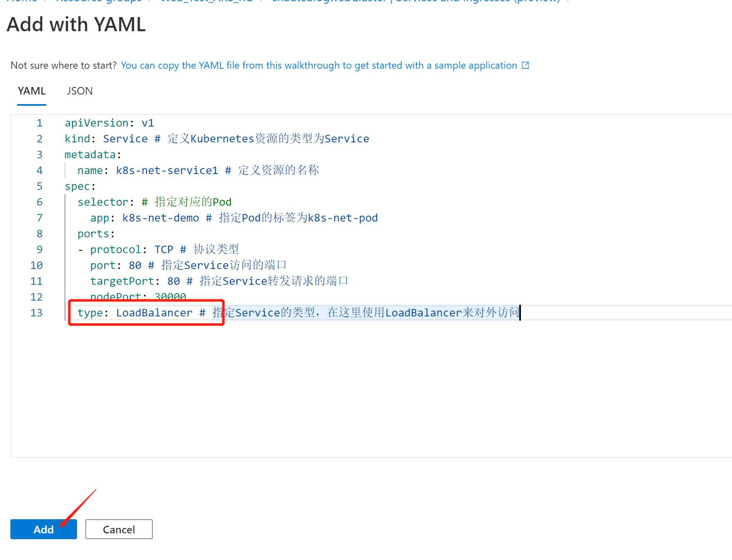
Task: Click the 'kind: Service' line in editor
Action: click(217, 139)
